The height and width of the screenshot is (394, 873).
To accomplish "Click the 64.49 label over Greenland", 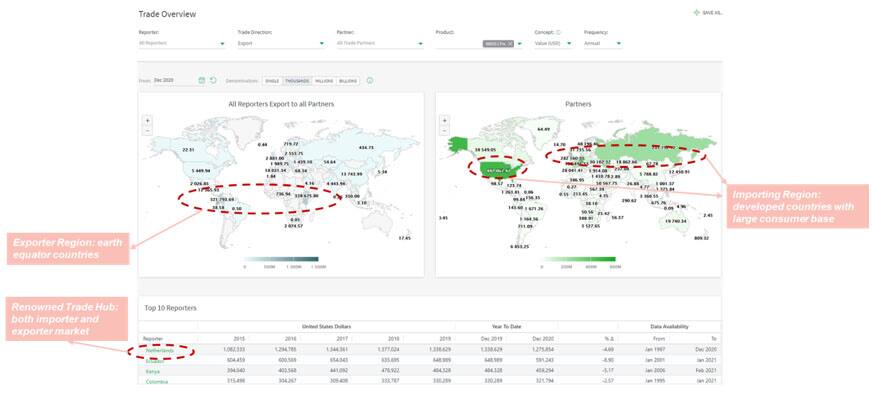I will point(543,129).
